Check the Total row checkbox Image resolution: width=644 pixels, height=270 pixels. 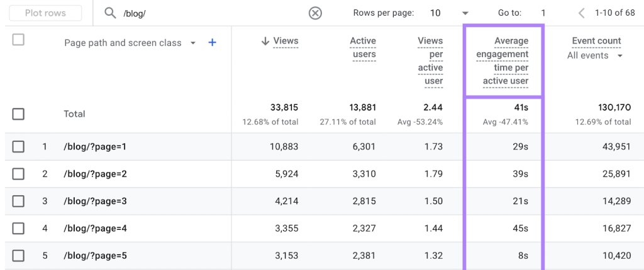click(18, 114)
